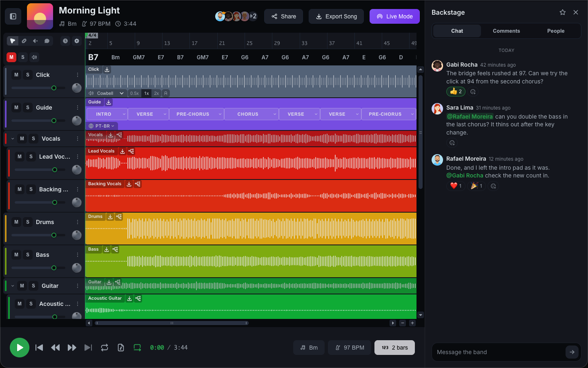Adjust the Click track volume slider
Image resolution: width=588 pixels, height=368 pixels.
point(38,88)
